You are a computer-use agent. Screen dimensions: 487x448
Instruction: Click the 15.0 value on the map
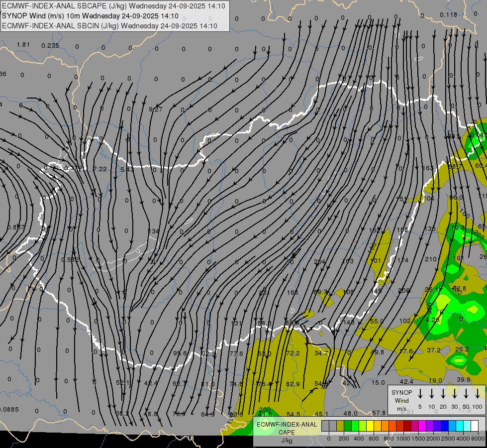tap(378, 382)
